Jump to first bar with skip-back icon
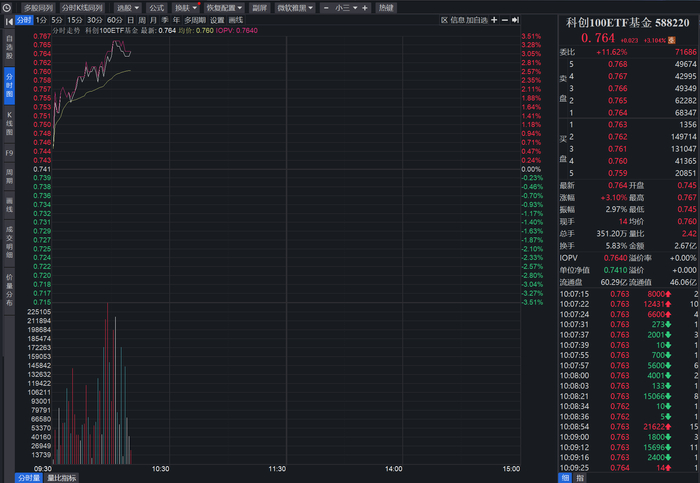Screen dimensions: 700x483 click(9, 21)
